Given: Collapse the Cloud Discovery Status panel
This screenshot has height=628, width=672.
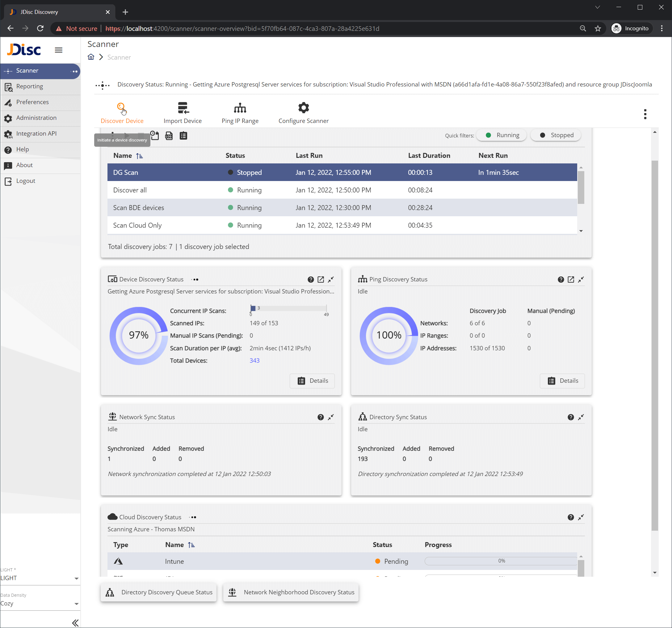Looking at the screenshot, I should click(x=581, y=517).
